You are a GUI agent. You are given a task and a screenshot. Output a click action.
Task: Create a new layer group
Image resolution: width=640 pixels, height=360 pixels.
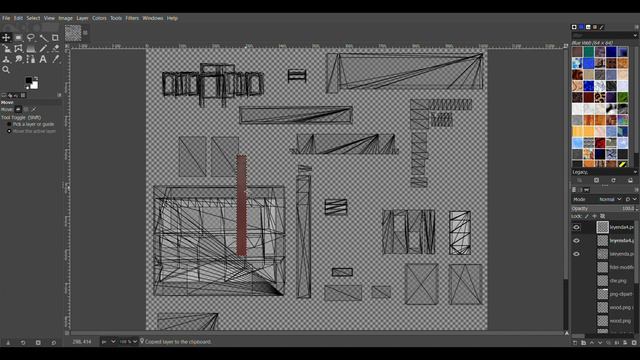point(583,342)
